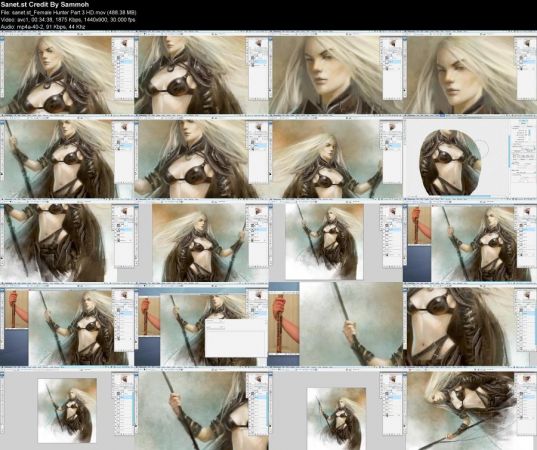
Task: Open top row's second frame with closer bust view
Action: [x=201, y=73]
